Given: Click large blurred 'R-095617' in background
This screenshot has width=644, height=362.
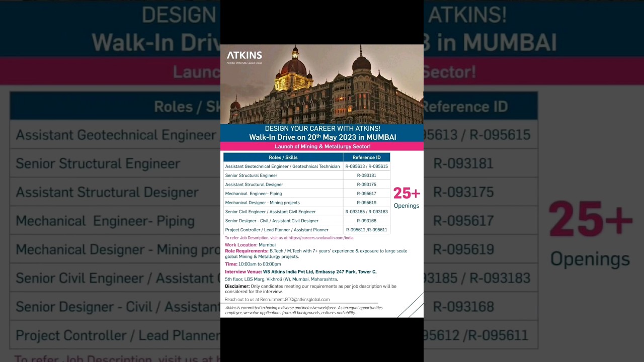Looking at the screenshot, I should coord(463,221).
